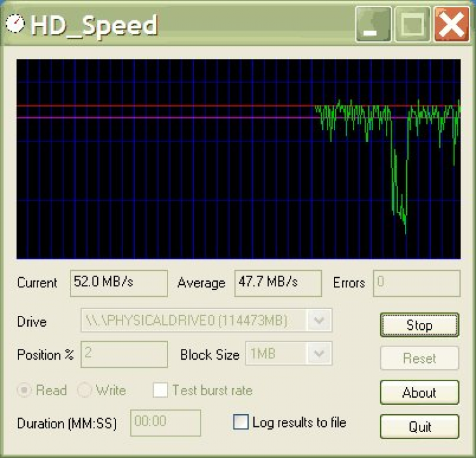Close the HD_Speed window
Image resolution: width=476 pixels, height=458 pixels.
pyautogui.click(x=451, y=24)
